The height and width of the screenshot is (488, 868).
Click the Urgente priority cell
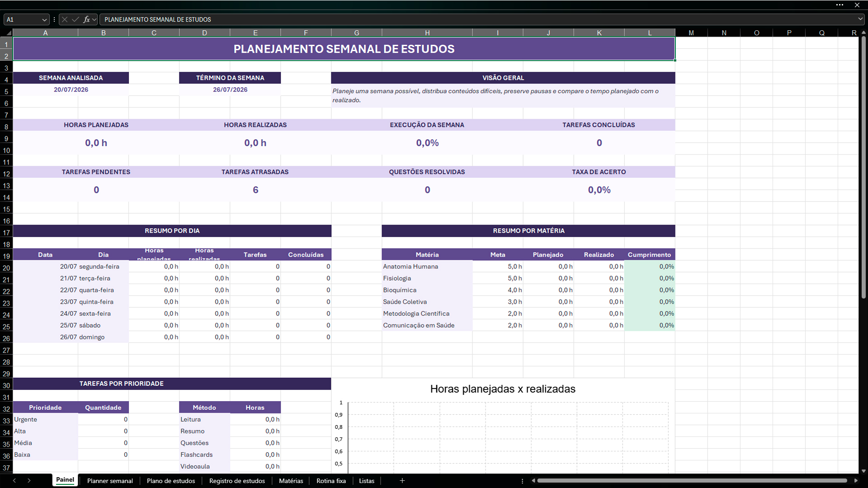pyautogui.click(x=45, y=419)
